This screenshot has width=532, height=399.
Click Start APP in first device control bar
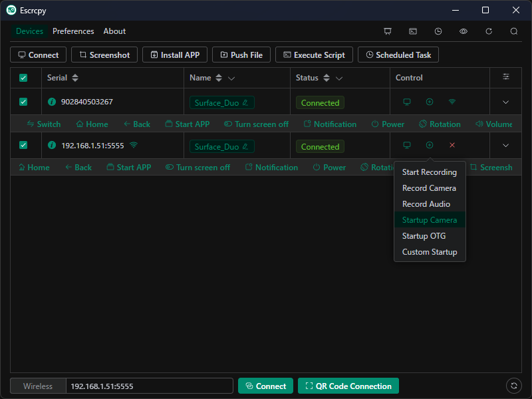coord(188,124)
